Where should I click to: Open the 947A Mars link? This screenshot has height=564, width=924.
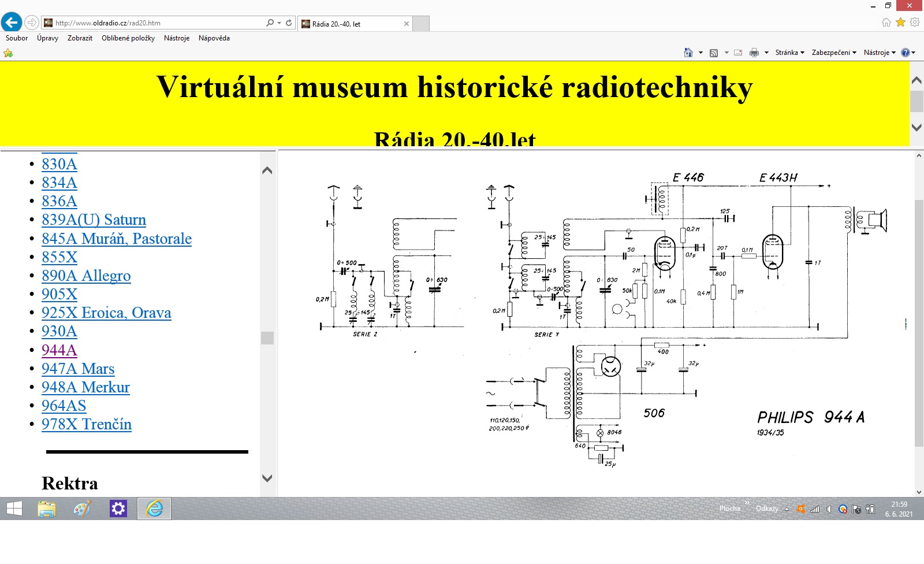pos(78,369)
